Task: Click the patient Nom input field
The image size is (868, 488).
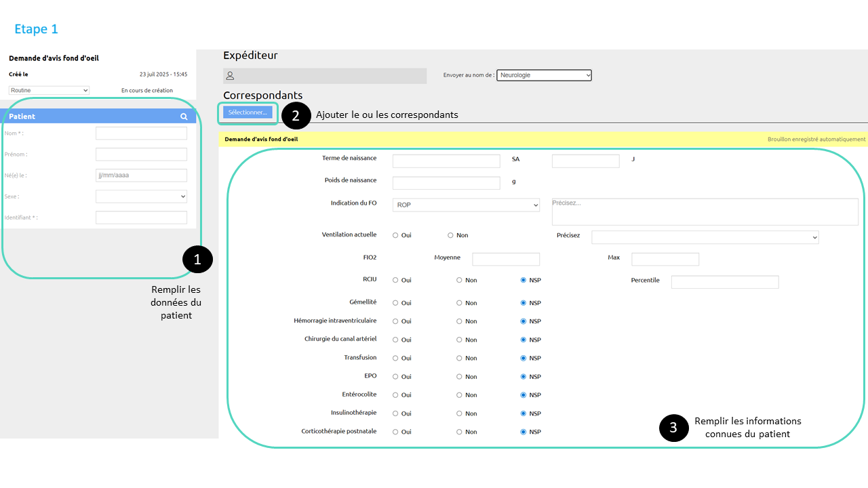Action: pyautogui.click(x=141, y=134)
